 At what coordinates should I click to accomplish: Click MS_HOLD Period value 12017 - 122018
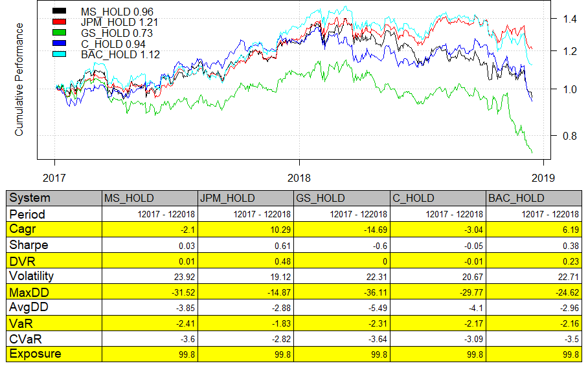(166, 215)
